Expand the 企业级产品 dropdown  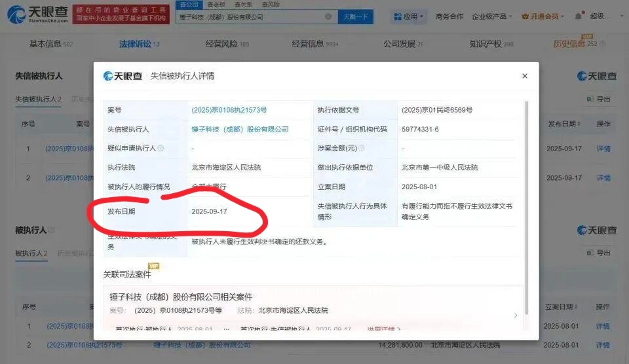(492, 16)
